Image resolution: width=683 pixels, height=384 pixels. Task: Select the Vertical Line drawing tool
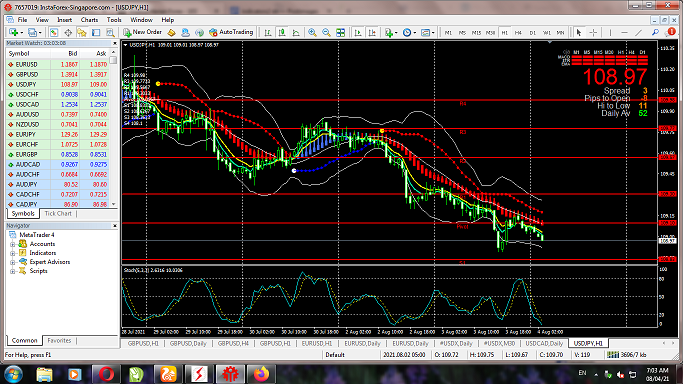[x=610, y=32]
